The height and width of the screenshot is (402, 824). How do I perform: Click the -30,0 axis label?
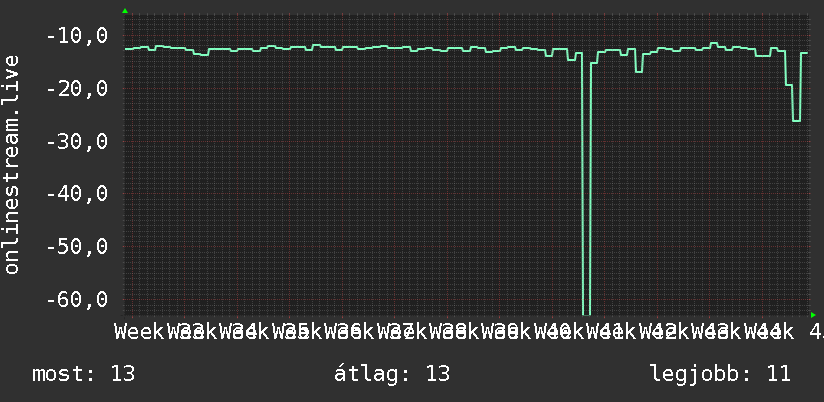pos(77,141)
